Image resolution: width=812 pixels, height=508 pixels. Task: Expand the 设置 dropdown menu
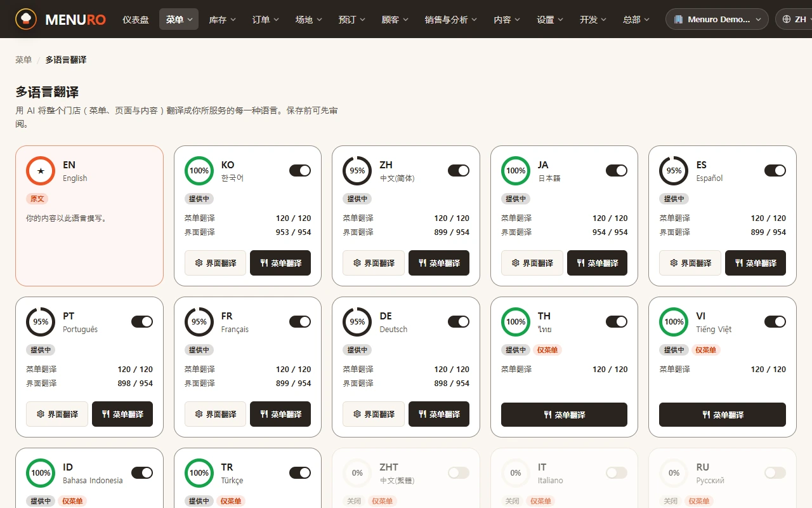[x=550, y=20]
